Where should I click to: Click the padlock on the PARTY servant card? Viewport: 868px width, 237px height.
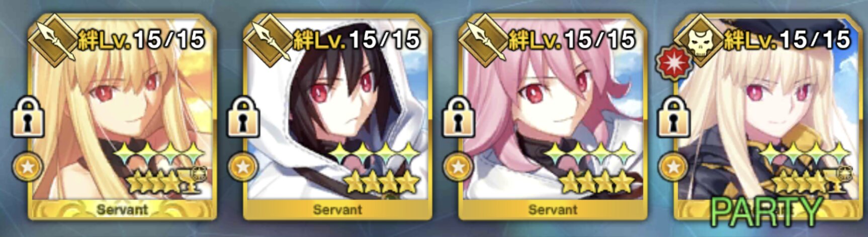674,118
